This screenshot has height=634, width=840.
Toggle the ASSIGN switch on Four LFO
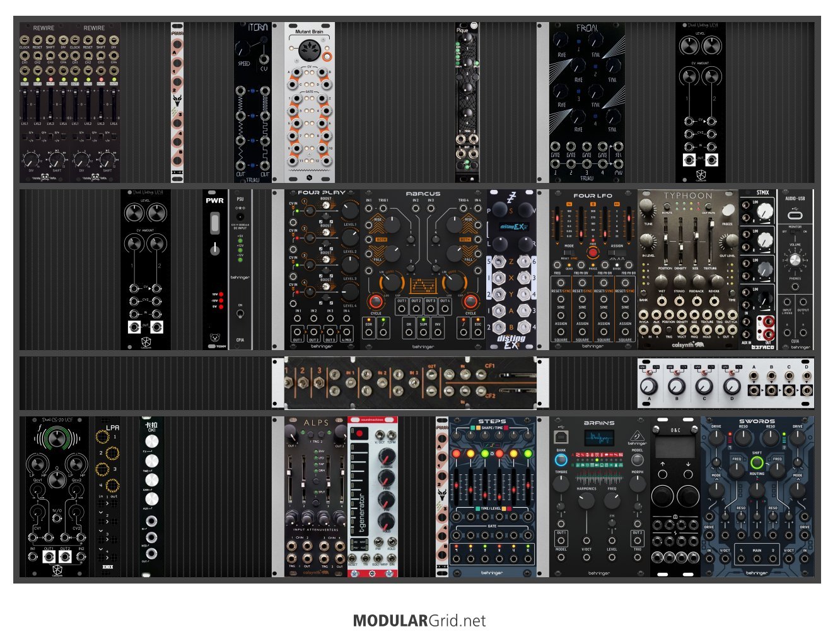pyautogui.click(x=617, y=253)
